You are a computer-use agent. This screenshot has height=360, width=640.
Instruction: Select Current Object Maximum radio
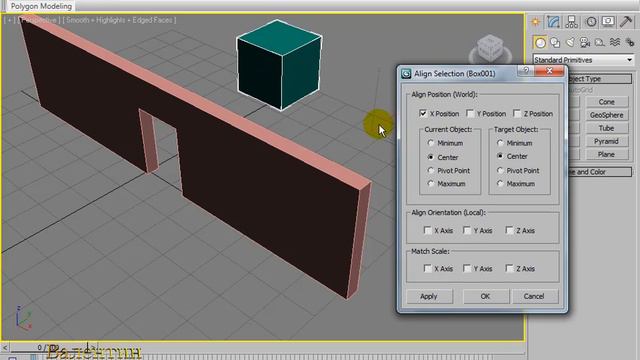[431, 184]
